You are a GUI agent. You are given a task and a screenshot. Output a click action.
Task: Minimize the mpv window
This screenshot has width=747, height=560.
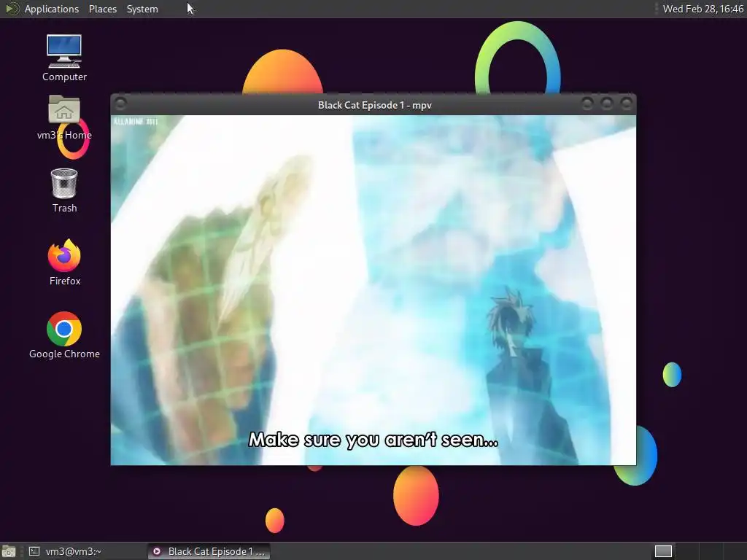[587, 104]
